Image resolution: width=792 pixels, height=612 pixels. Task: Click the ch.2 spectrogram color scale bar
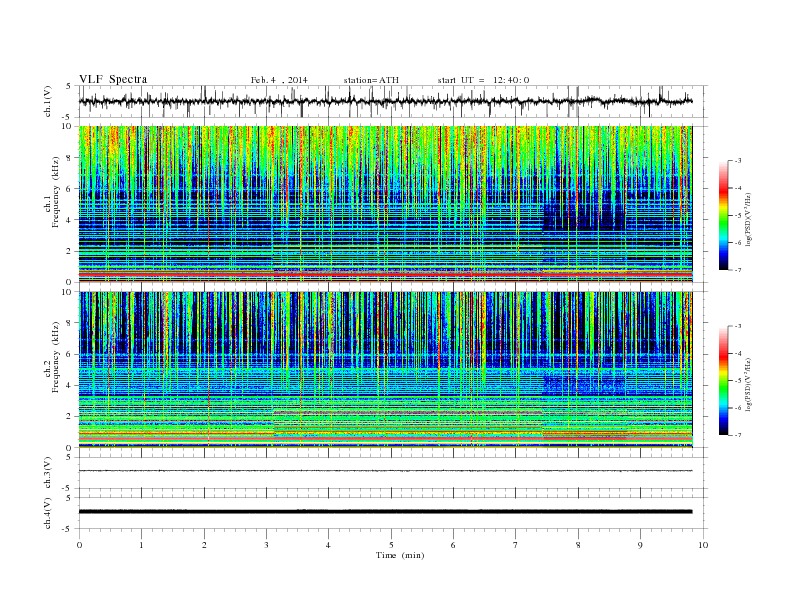tap(723, 380)
